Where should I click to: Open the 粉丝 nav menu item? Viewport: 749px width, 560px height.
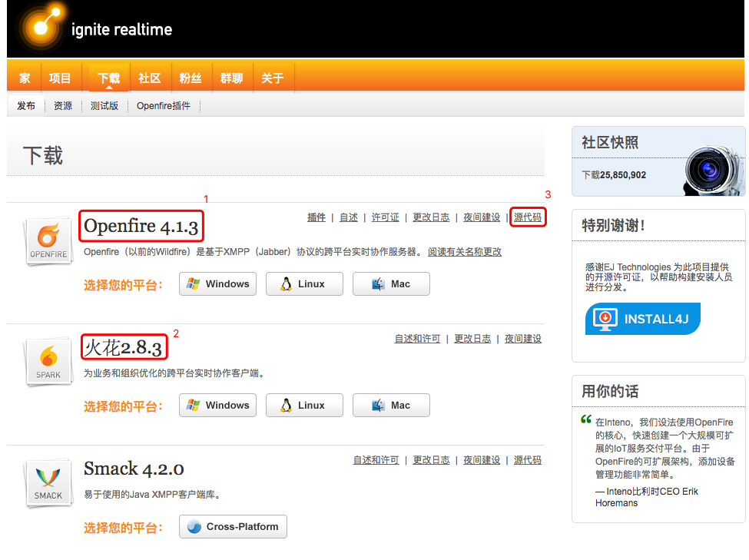[x=191, y=78]
